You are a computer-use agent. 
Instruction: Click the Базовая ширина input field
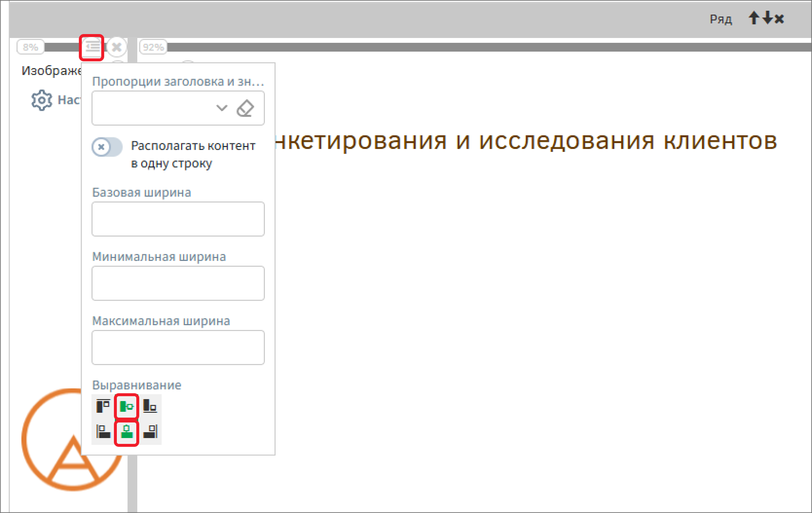coord(178,219)
